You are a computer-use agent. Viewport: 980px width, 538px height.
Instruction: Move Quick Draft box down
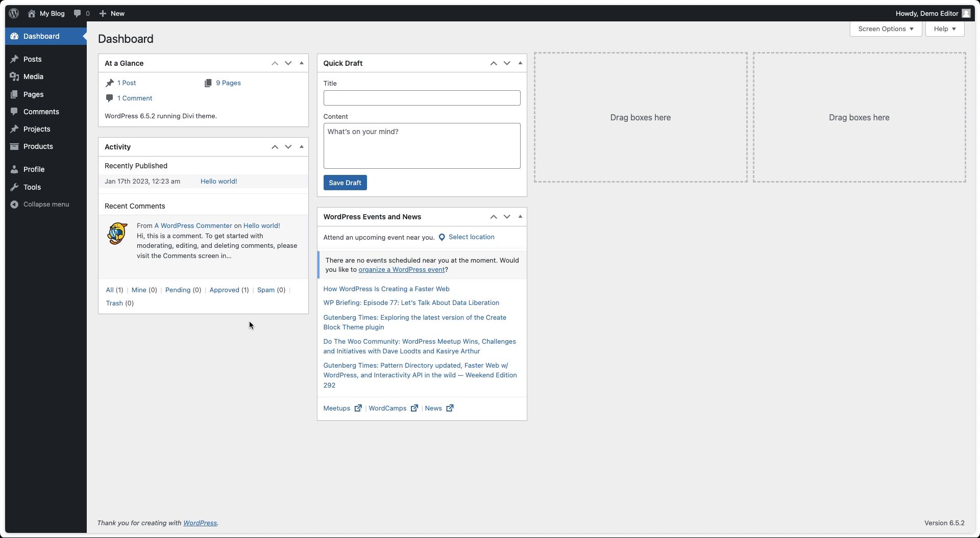pyautogui.click(x=507, y=63)
